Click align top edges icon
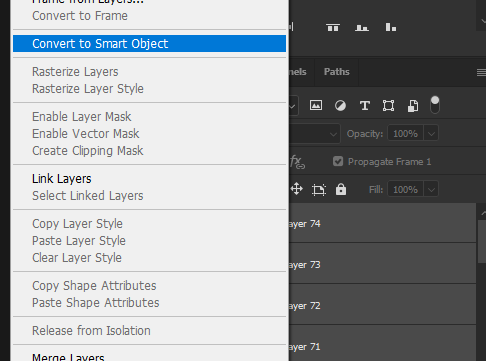The image size is (486, 361). pyautogui.click(x=333, y=27)
